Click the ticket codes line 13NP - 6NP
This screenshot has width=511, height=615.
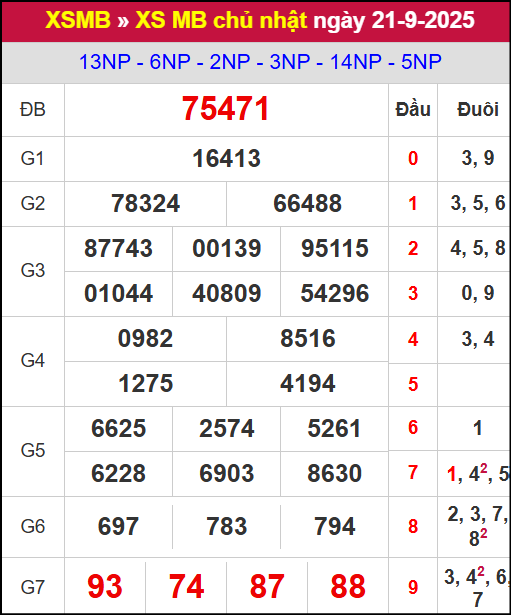[x=260, y=62]
